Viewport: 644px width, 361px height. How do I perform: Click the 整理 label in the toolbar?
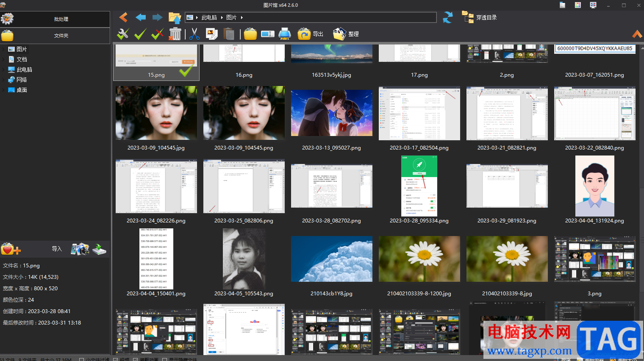353,34
